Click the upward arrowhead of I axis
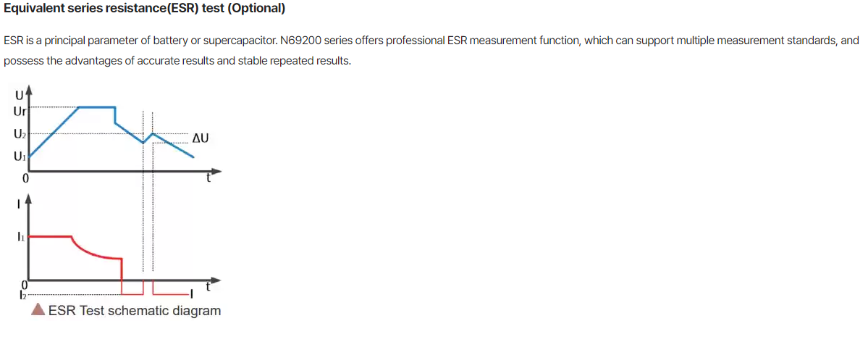Image resolution: width=868 pixels, height=363 pixels. (29, 199)
